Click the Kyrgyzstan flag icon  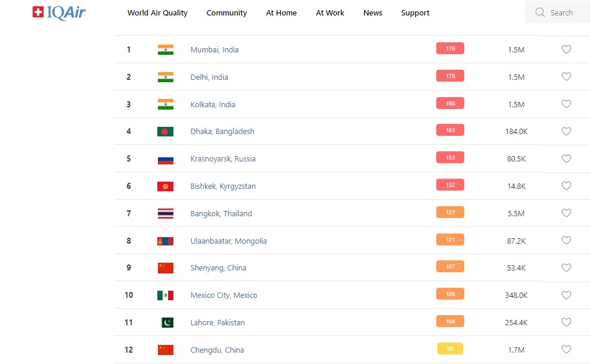click(x=165, y=186)
